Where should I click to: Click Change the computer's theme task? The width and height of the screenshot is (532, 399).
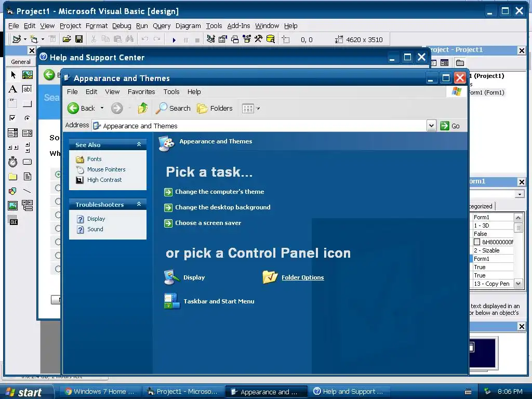click(220, 192)
